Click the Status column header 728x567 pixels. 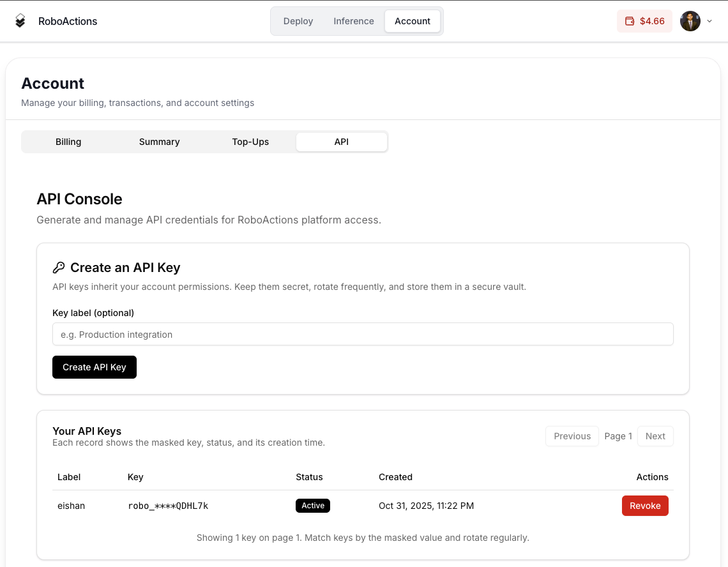tap(309, 477)
